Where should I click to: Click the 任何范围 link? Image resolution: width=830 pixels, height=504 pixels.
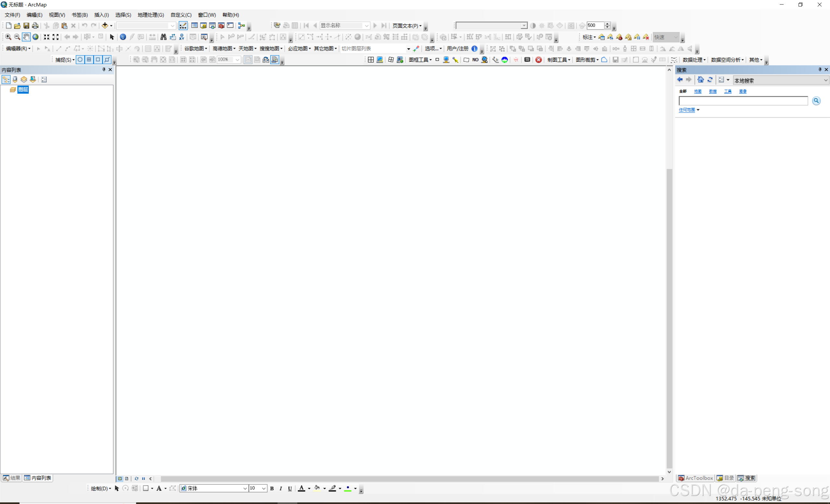click(x=686, y=110)
